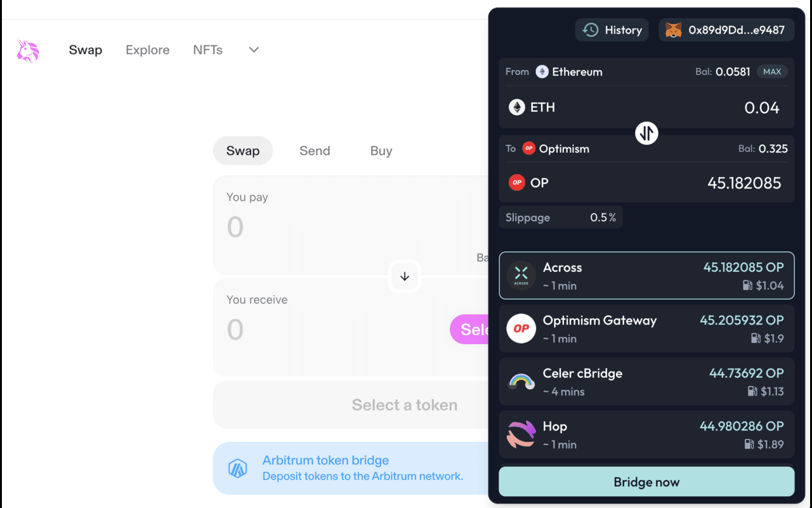Image resolution: width=812 pixels, height=508 pixels.
Task: Open the From Ethereum network selector
Action: coord(569,72)
